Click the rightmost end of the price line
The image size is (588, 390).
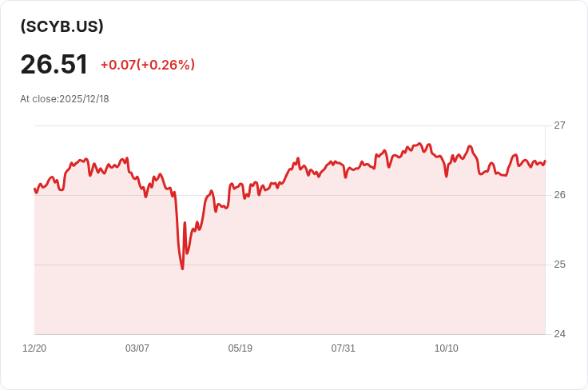545,161
